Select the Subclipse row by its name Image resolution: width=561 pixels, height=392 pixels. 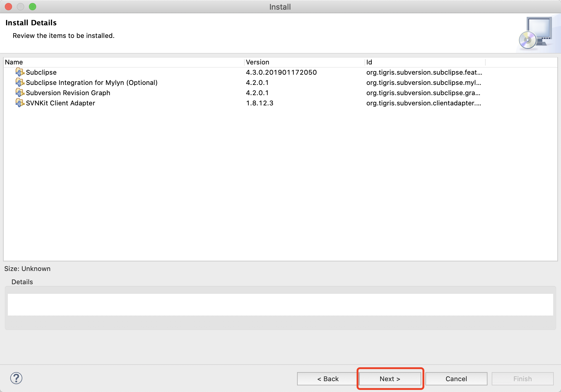(41, 72)
